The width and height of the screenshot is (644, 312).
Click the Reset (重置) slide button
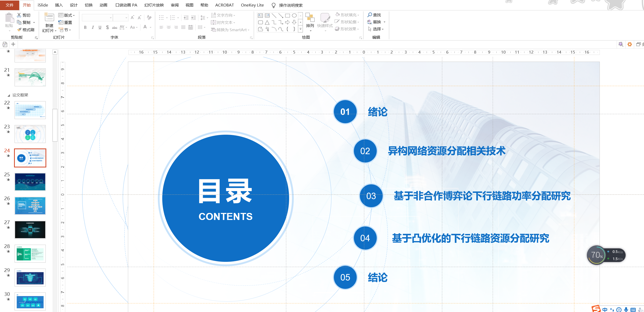point(65,22)
